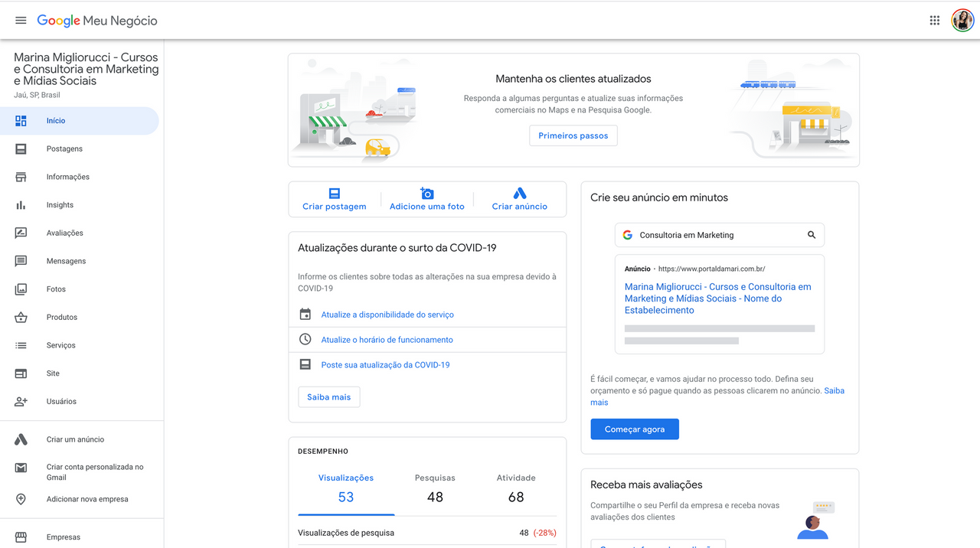This screenshot has width=980, height=548.
Task: Click the business name heading in sidebar
Action: pyautogui.click(x=87, y=69)
